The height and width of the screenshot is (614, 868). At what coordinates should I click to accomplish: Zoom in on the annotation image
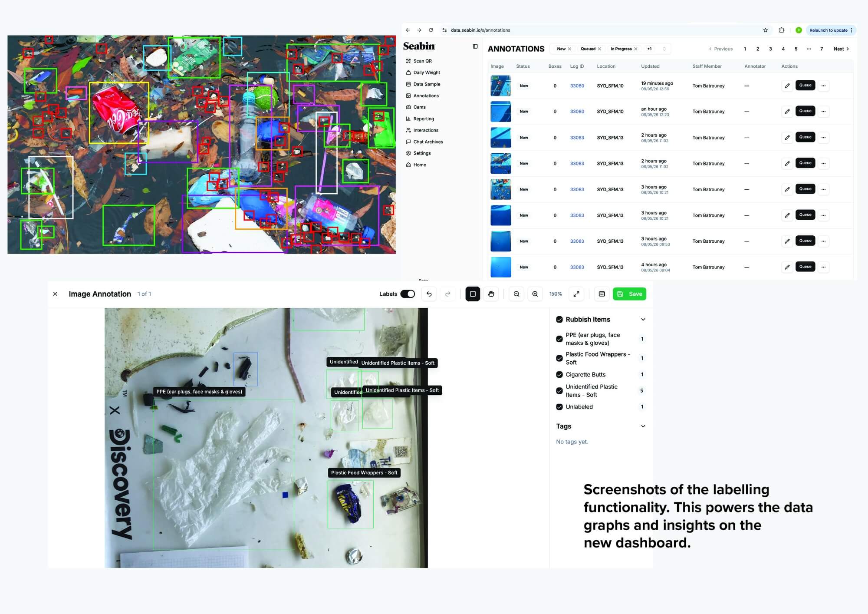pos(535,294)
